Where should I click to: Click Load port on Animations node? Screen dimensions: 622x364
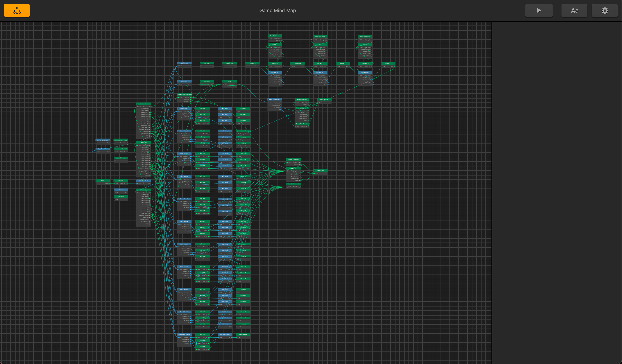pyautogui.click(x=115, y=200)
